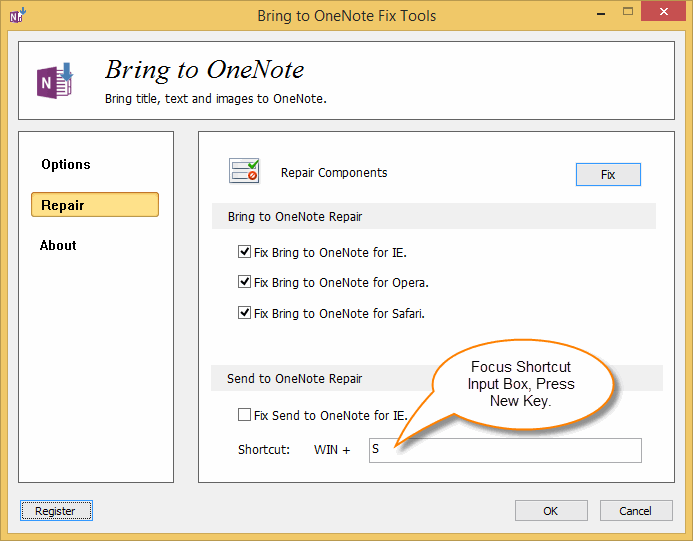This screenshot has width=693, height=541.
Task: Click the WIN + label
Action: [x=332, y=450]
